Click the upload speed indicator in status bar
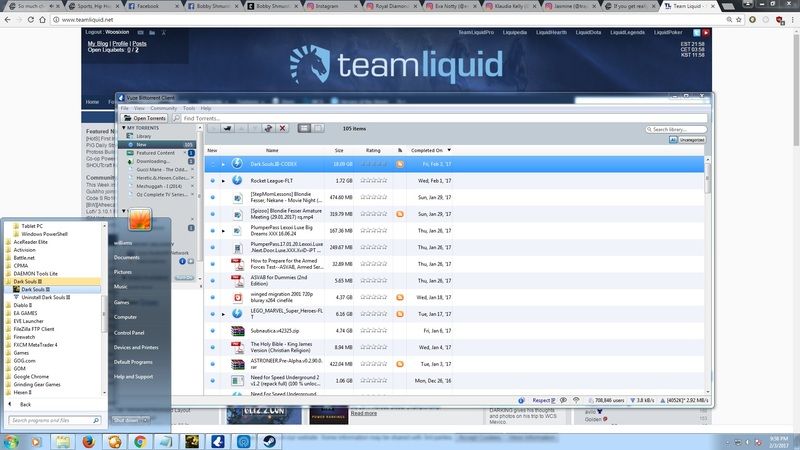Image resolution: width=800 pixels, height=450 pixels. (684, 401)
